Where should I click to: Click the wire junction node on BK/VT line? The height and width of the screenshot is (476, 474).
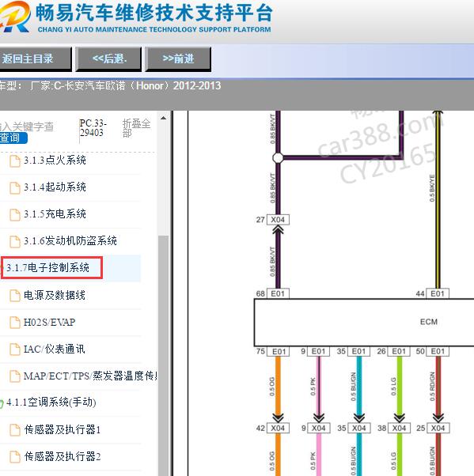(x=278, y=157)
